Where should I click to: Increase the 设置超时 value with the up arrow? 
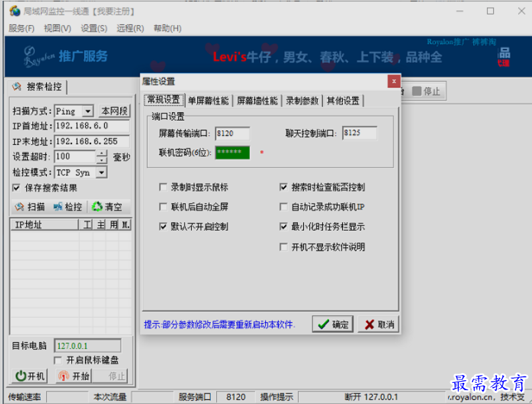pos(102,154)
